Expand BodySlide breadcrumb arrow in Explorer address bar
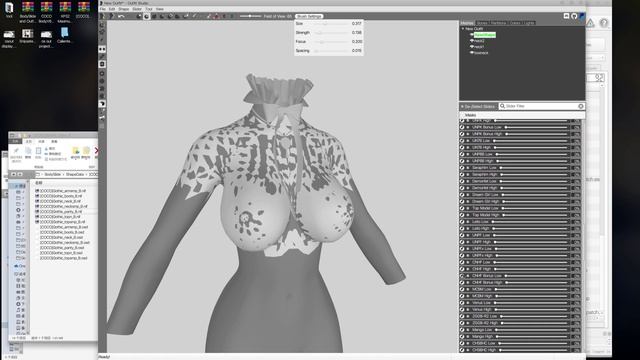This screenshot has width=640, height=360. (63, 174)
